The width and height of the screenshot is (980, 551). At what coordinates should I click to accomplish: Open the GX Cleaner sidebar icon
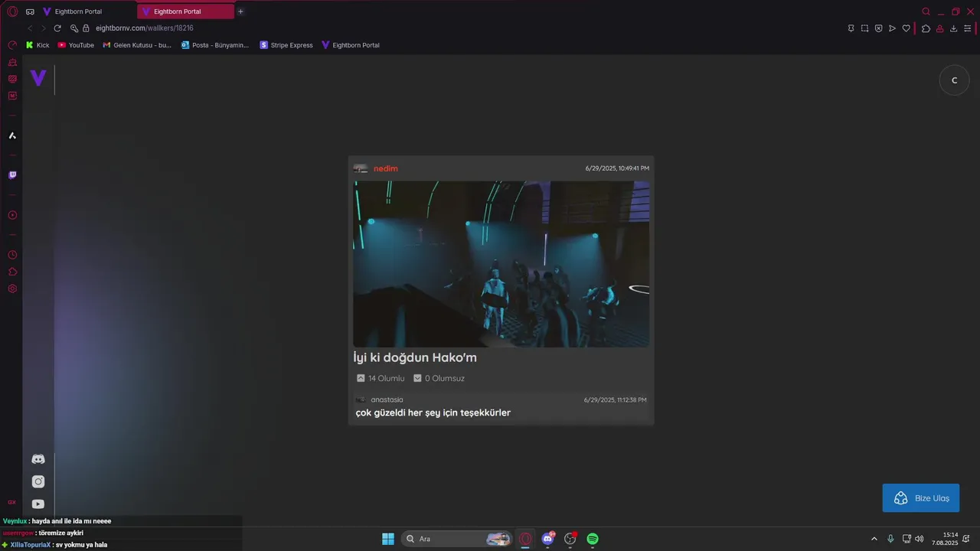12,62
